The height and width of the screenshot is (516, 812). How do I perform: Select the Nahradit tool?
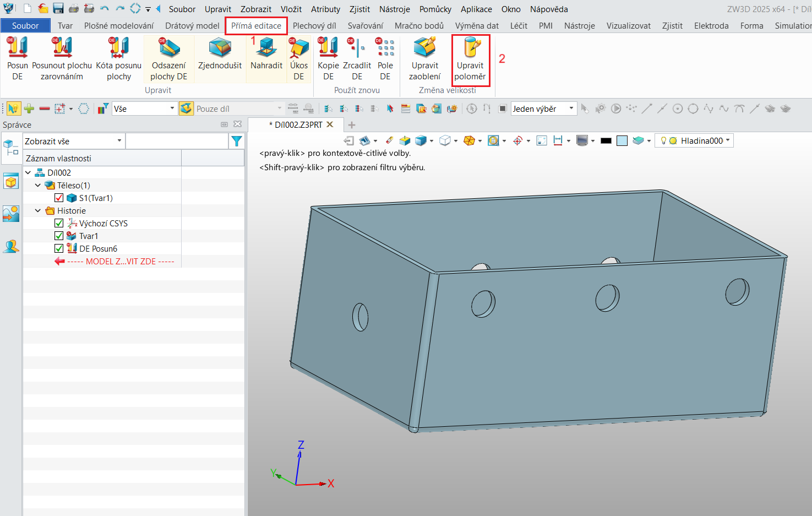pyautogui.click(x=266, y=53)
